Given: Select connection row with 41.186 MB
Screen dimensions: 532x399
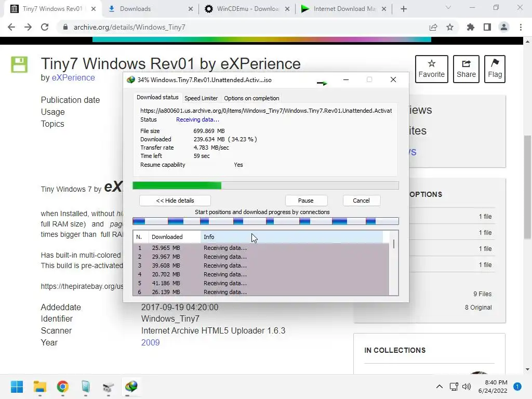Looking at the screenshot, I should pos(261,283).
